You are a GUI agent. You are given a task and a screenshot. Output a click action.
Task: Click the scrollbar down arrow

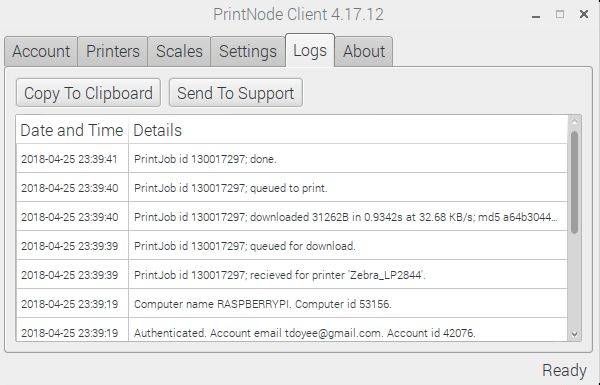pos(574,334)
